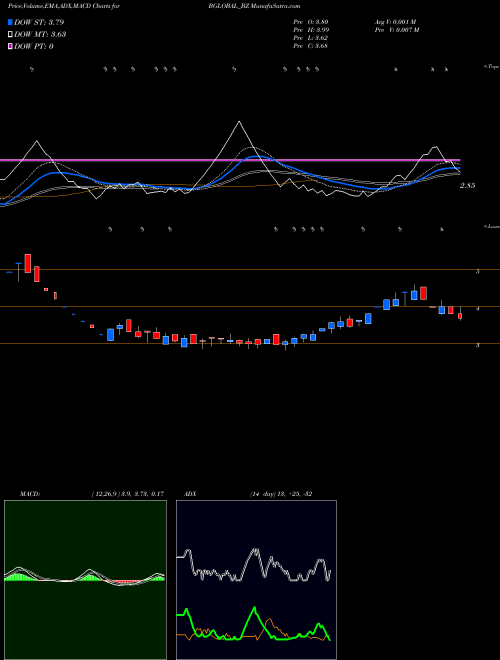
Task: Select the Pre H: 3.99 value
Action: point(311,29)
